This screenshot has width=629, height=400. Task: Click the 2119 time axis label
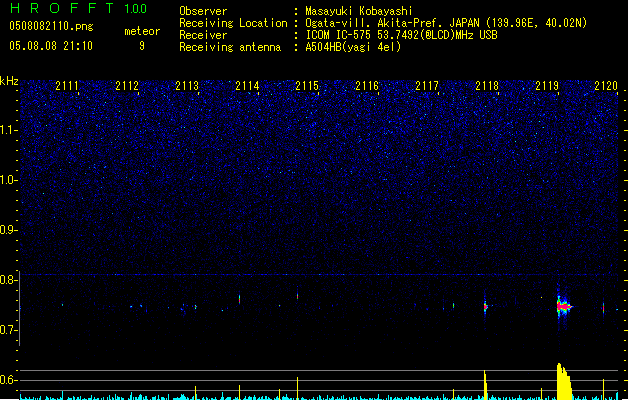(x=547, y=86)
